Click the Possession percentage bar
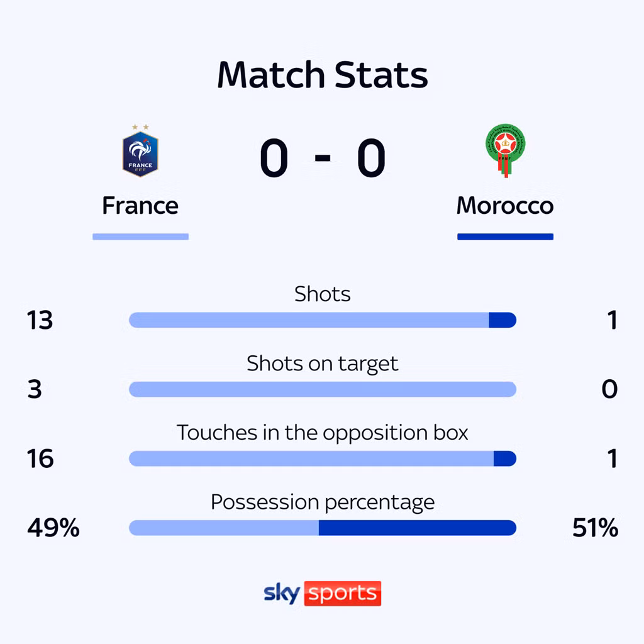This screenshot has width=644, height=644. [323, 528]
